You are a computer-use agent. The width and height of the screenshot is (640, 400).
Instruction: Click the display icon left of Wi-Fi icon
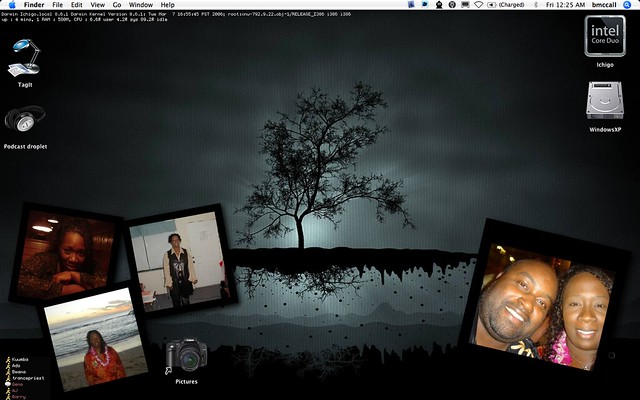(465, 5)
